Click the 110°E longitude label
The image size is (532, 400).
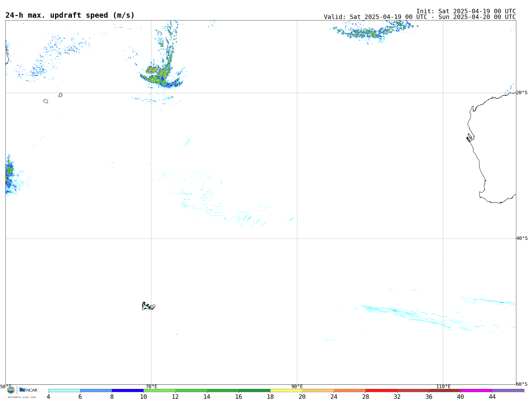(443, 387)
